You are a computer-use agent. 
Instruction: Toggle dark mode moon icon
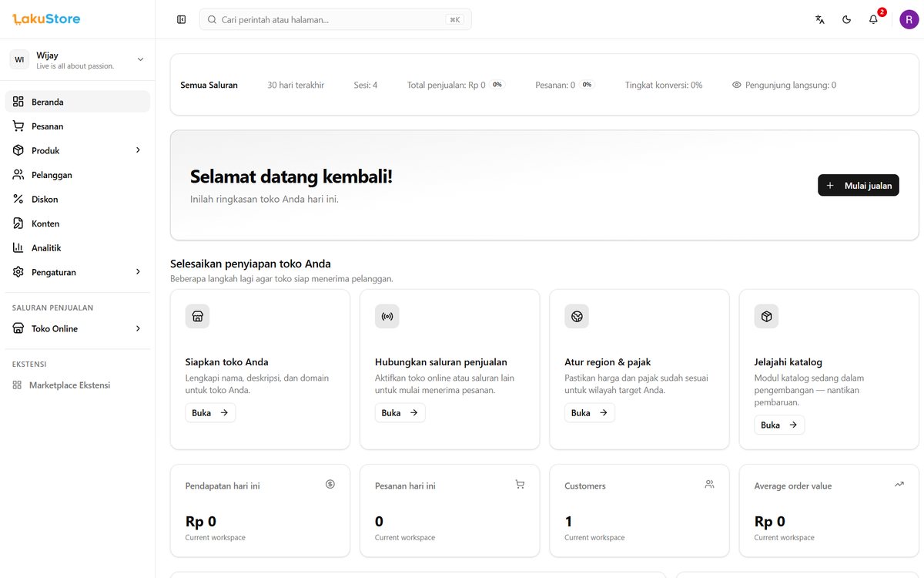coord(847,19)
